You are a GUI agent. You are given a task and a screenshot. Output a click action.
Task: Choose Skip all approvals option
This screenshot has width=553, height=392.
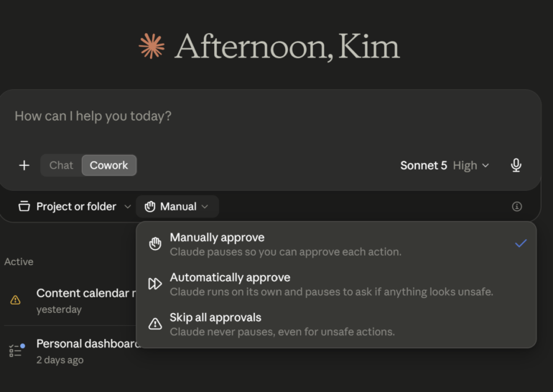(336, 324)
